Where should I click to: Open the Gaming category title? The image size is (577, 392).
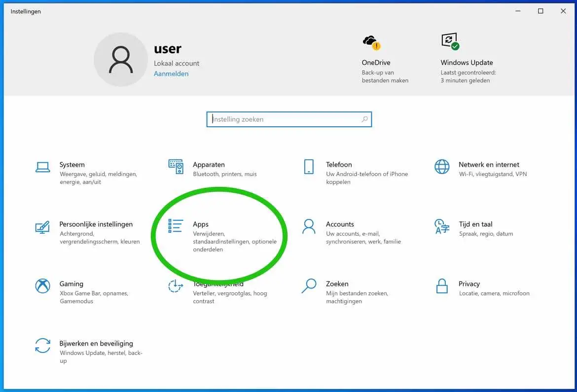point(72,284)
